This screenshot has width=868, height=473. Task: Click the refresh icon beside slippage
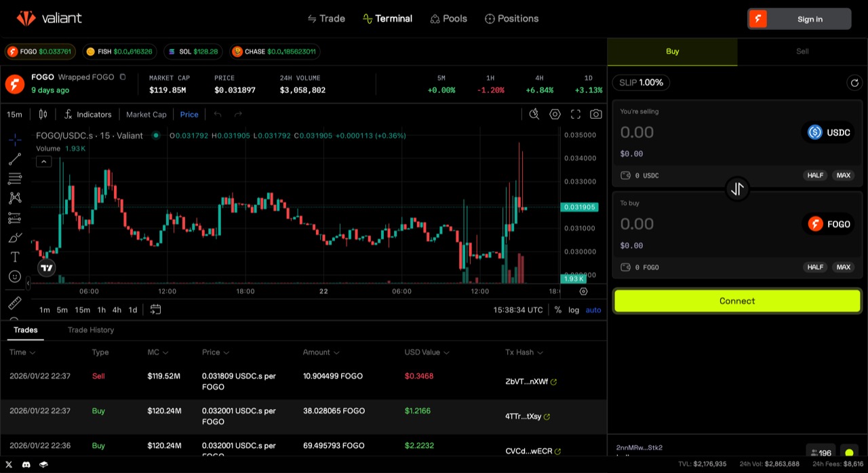pos(854,83)
